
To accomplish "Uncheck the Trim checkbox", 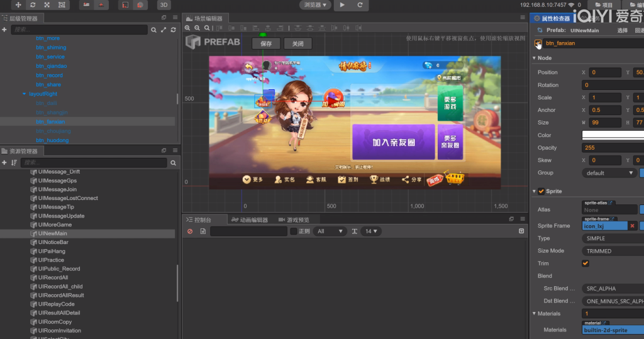I will coord(586,264).
